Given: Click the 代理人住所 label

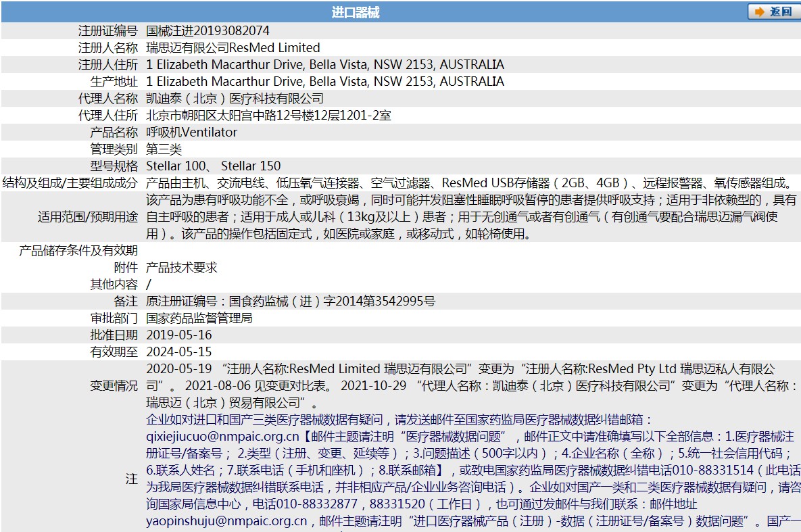Looking at the screenshot, I should tap(107, 115).
